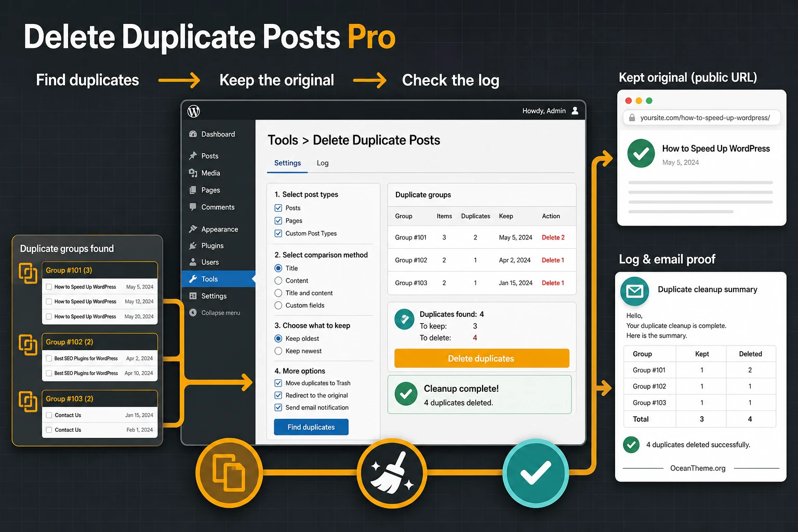This screenshot has width=798, height=532.
Task: Select Custom fields comparison method
Action: pos(278,305)
